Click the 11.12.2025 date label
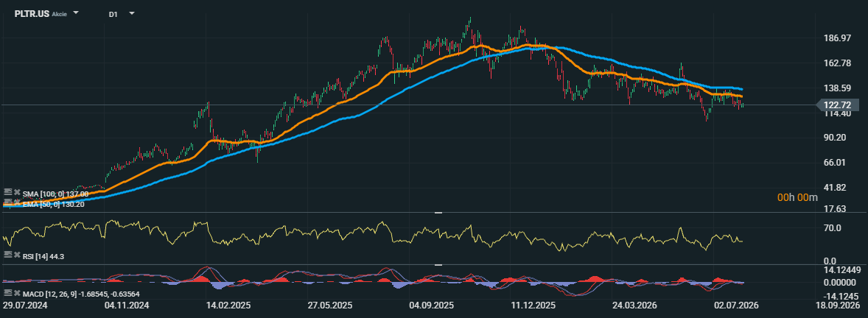 (x=533, y=305)
